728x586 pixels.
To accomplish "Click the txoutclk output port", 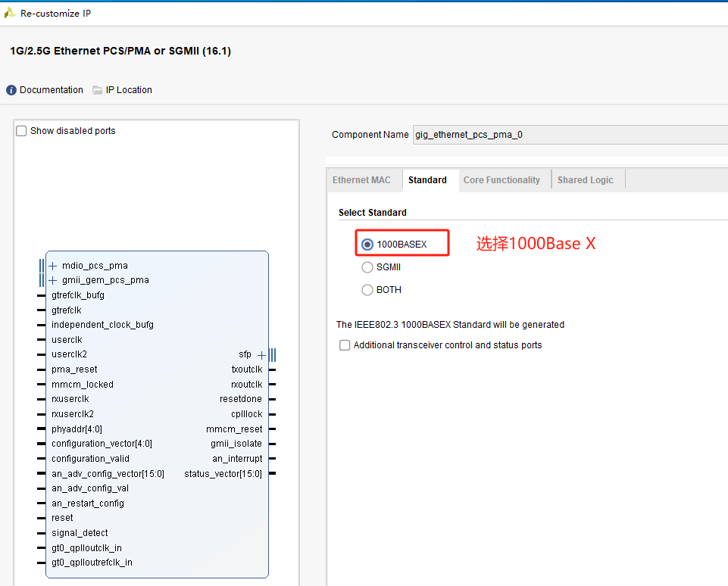I will click(x=247, y=369).
